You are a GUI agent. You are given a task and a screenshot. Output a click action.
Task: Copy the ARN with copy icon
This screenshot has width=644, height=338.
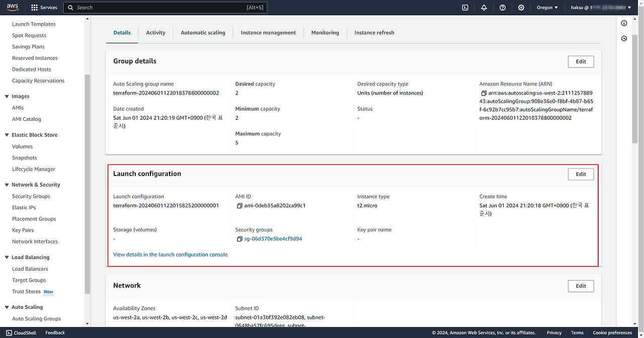tap(484, 94)
